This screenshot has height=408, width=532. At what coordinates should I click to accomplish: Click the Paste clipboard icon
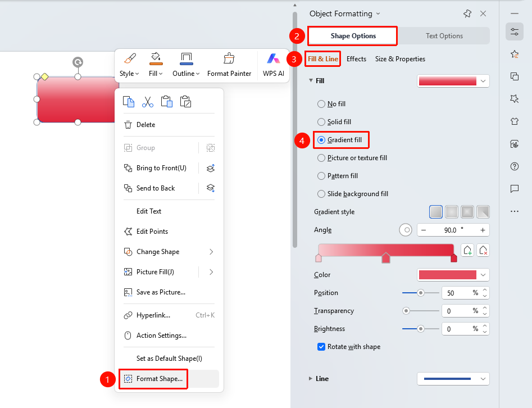[167, 102]
